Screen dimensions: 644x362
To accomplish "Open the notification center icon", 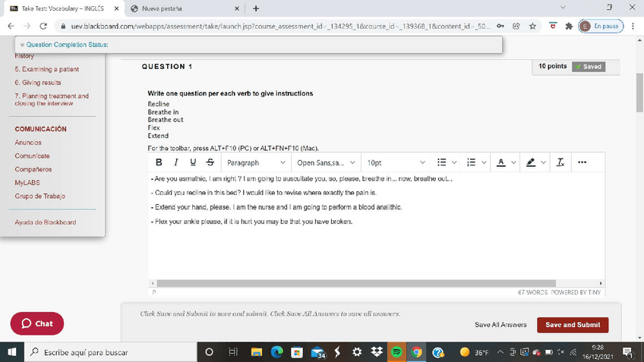I will 627,352.
